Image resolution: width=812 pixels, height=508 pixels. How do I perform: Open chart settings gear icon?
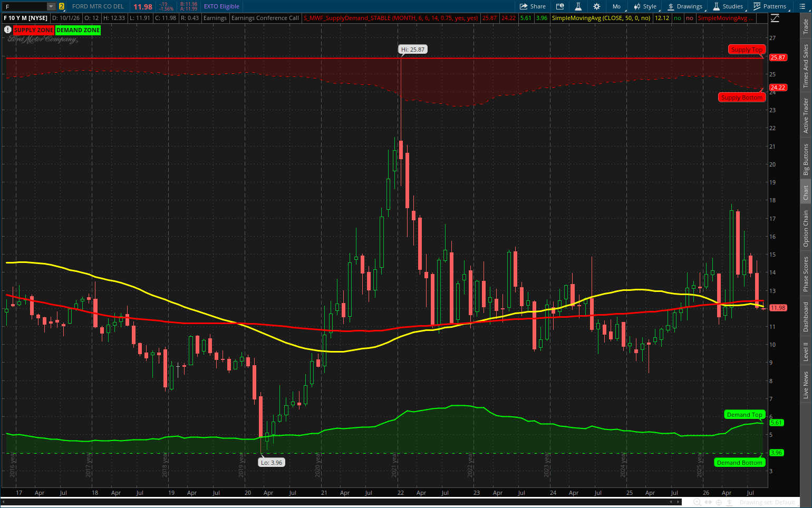597,6
